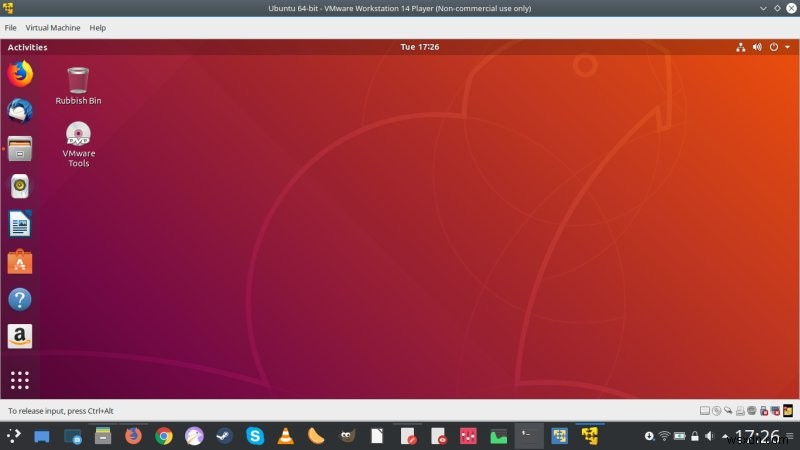Open Ubuntu Software from the dock
This screenshot has width=800, height=450.
click(x=20, y=261)
